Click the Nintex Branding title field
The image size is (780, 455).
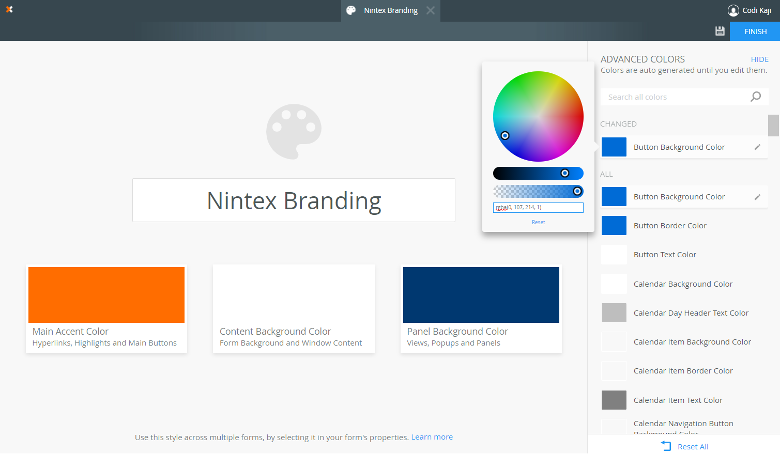(x=294, y=200)
